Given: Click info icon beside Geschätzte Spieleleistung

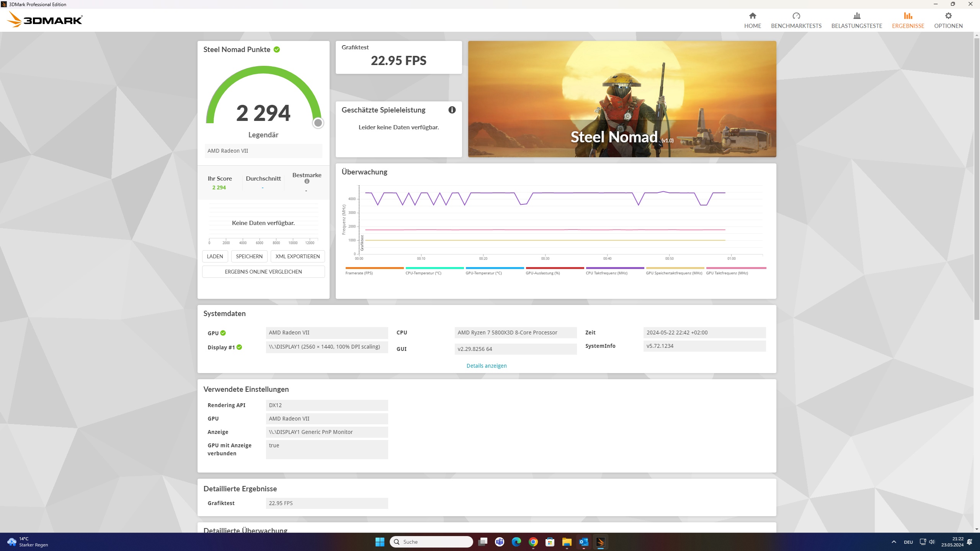Looking at the screenshot, I should (452, 110).
